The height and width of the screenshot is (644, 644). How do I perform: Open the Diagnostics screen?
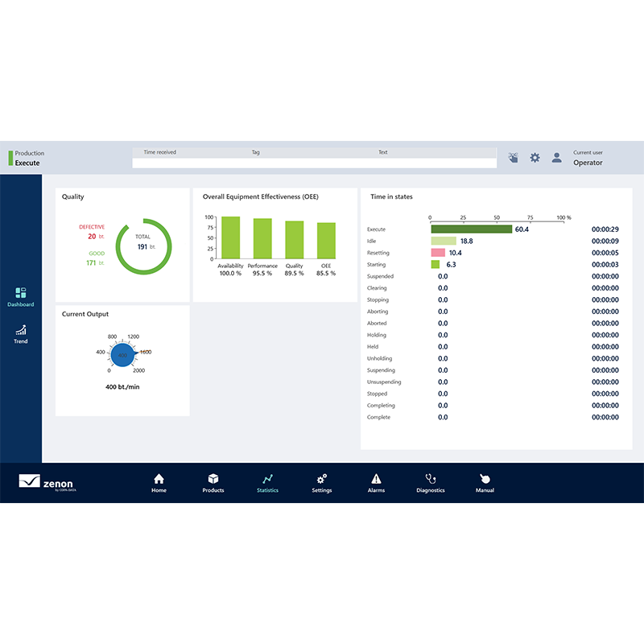pyautogui.click(x=430, y=481)
